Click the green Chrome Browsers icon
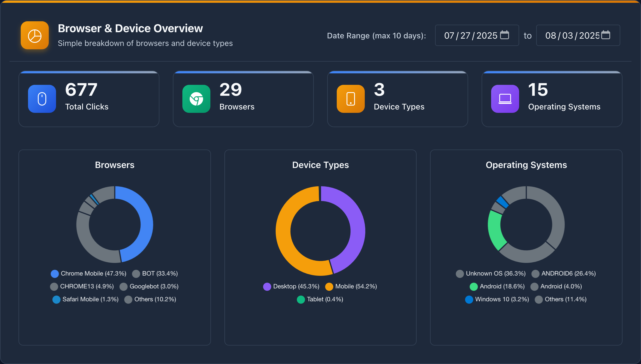The image size is (641, 364). [x=196, y=99]
